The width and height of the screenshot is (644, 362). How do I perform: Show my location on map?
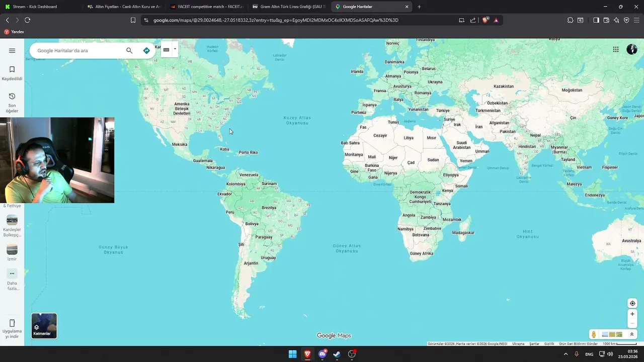pyautogui.click(x=632, y=303)
